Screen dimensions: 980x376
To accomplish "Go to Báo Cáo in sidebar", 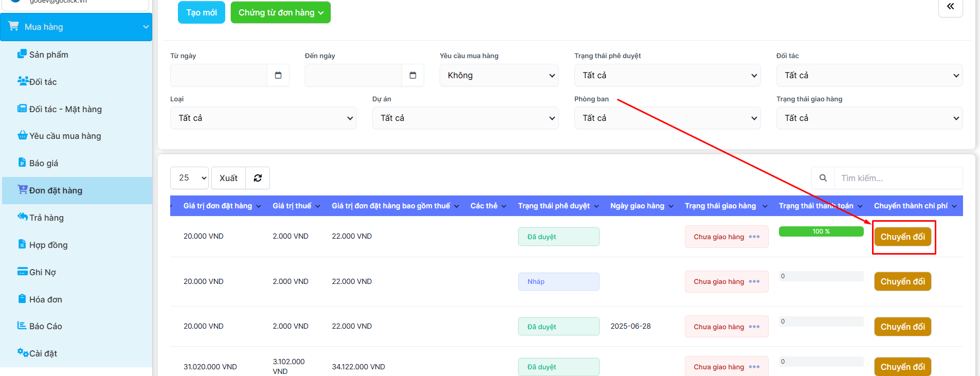I will (x=45, y=326).
